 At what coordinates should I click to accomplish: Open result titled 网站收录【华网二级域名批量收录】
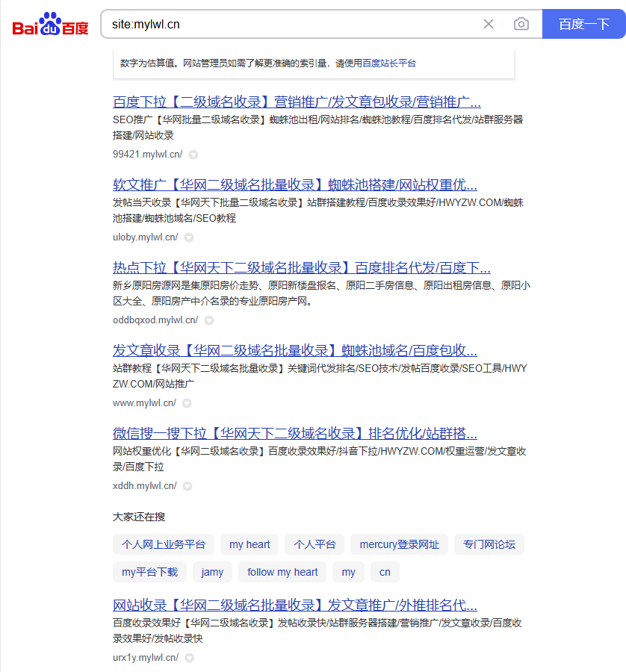(x=295, y=605)
